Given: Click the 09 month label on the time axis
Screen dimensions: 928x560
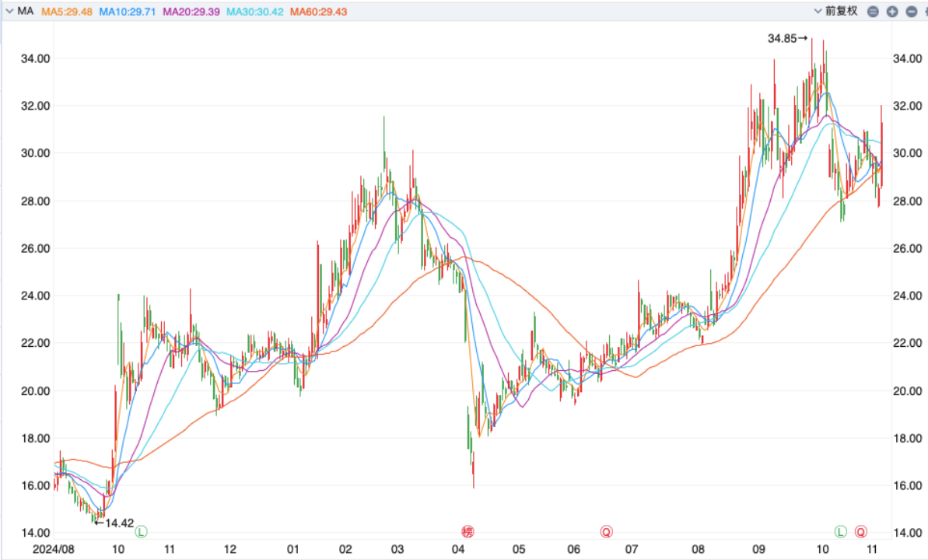Looking at the screenshot, I should (x=758, y=549).
